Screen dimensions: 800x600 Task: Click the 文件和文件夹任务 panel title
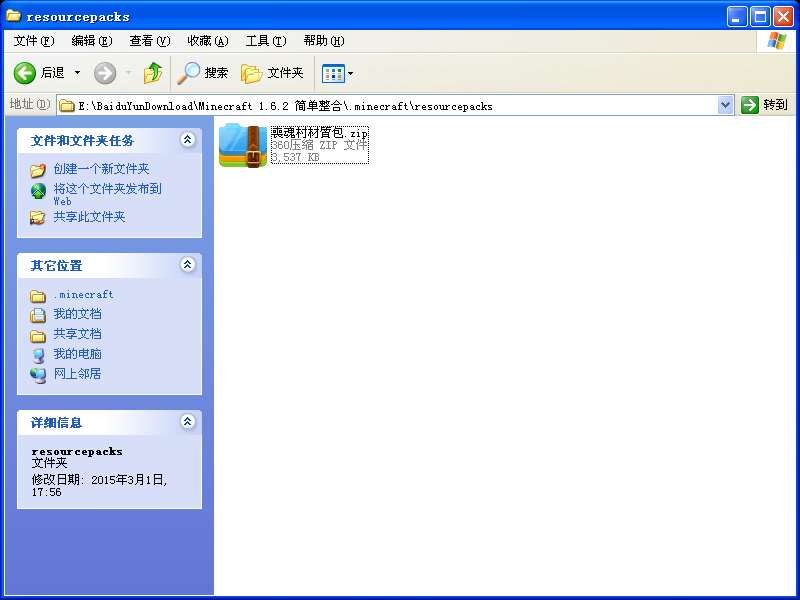(x=82, y=140)
